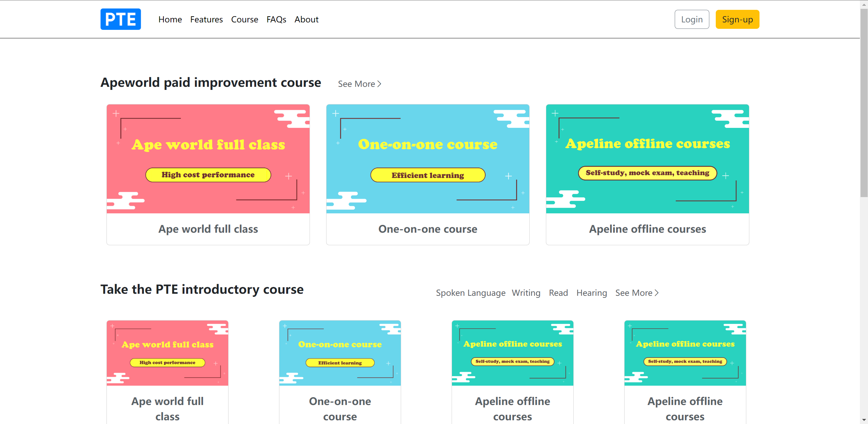Open the fourth introductory Apeline offline courses thumbnail
The image size is (868, 424).
[x=685, y=353]
